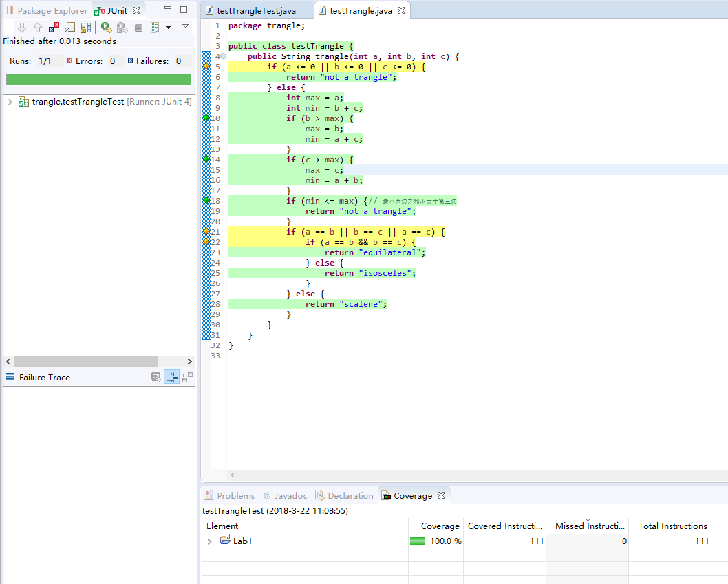Expand trangle.testTrangleTest tree node

pyautogui.click(x=10, y=102)
